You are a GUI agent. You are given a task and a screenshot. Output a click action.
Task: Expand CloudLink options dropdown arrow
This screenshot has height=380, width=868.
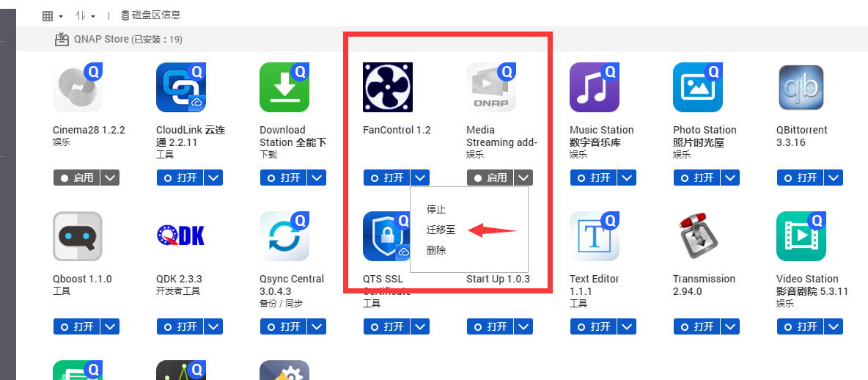tap(213, 178)
